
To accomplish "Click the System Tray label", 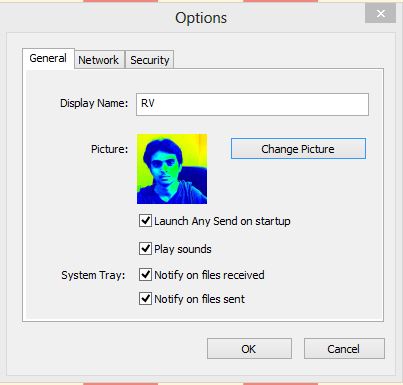I will pyautogui.click(x=93, y=275).
